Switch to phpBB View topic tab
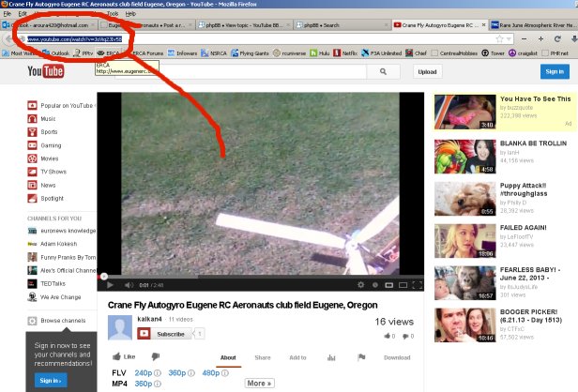Screen dimensions: 578x392 tap(244, 25)
